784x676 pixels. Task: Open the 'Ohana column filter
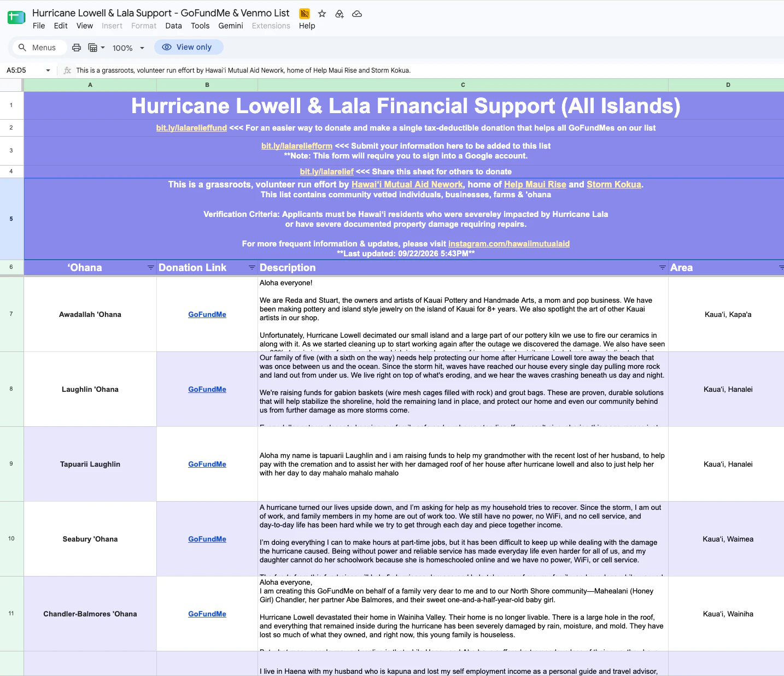pos(151,268)
